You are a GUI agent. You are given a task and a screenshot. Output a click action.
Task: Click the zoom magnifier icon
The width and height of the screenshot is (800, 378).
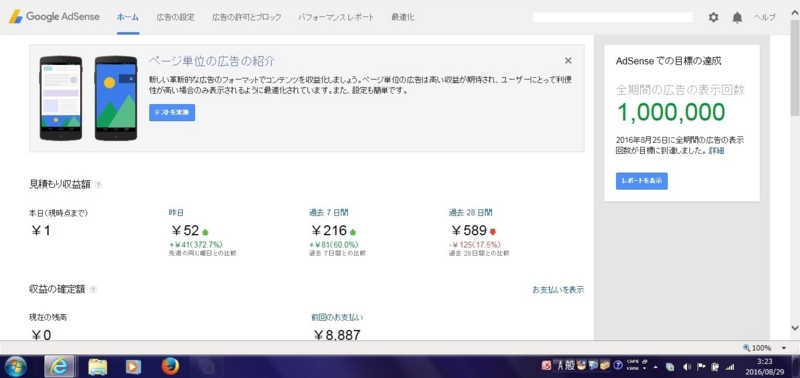pos(746,348)
